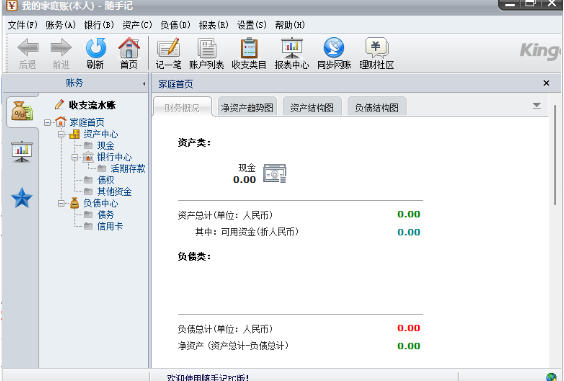Image resolution: width=564 pixels, height=381 pixels.
Task: Switch to the 资产结构图 tab
Action: [x=312, y=107]
